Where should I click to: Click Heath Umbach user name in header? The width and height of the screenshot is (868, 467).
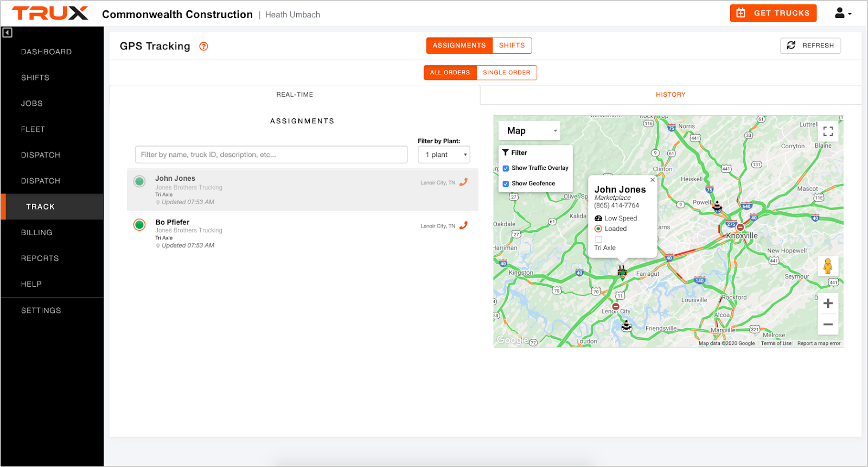click(292, 15)
